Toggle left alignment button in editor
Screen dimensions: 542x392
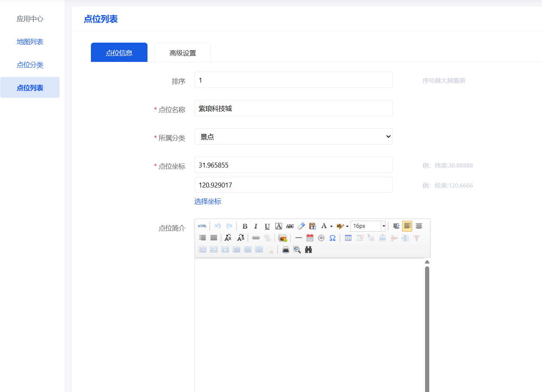(407, 226)
